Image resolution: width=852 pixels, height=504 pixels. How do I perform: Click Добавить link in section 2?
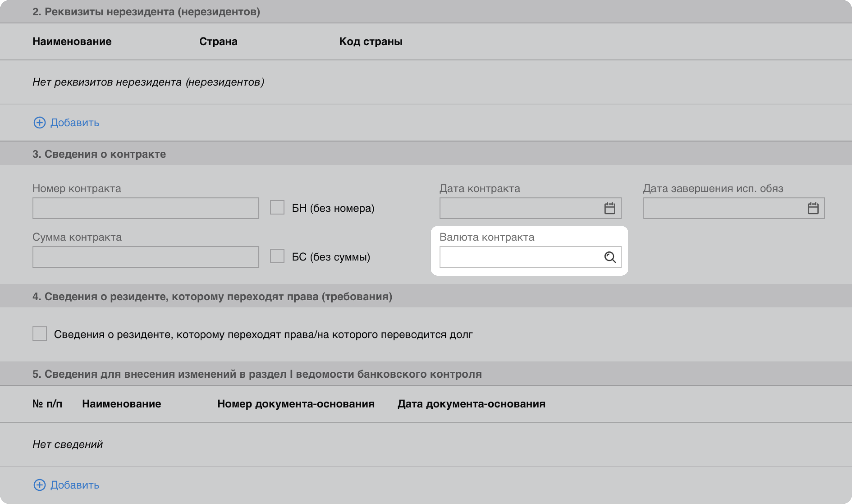75,123
